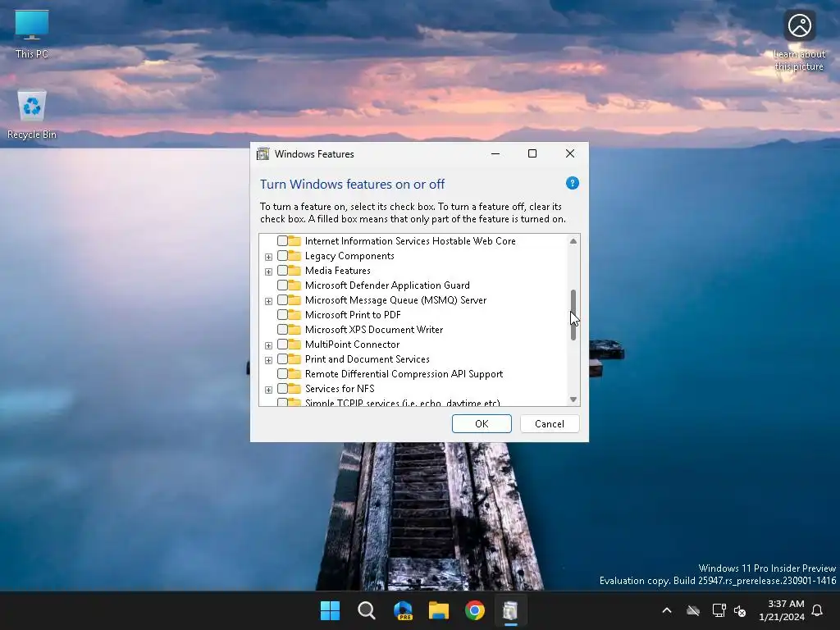Click the network status tray icon
The height and width of the screenshot is (630, 840).
coord(719,610)
